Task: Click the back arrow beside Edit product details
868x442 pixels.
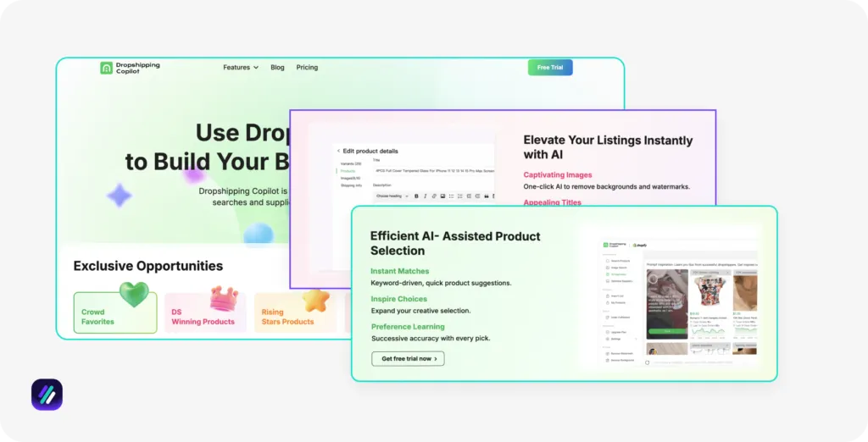Action: tap(338, 151)
